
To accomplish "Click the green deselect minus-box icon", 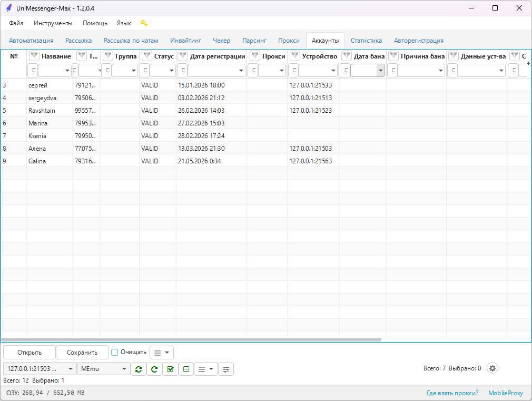I will (x=186, y=369).
